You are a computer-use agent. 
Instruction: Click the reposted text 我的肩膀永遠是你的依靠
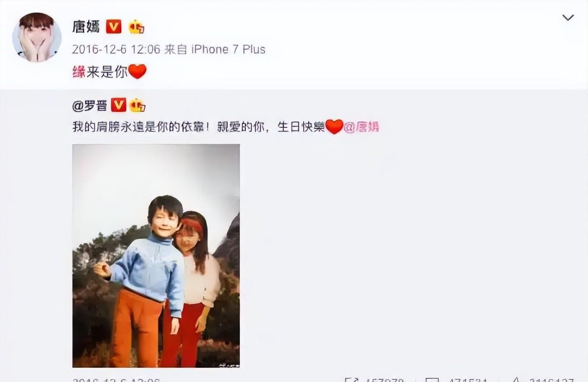[141, 128]
